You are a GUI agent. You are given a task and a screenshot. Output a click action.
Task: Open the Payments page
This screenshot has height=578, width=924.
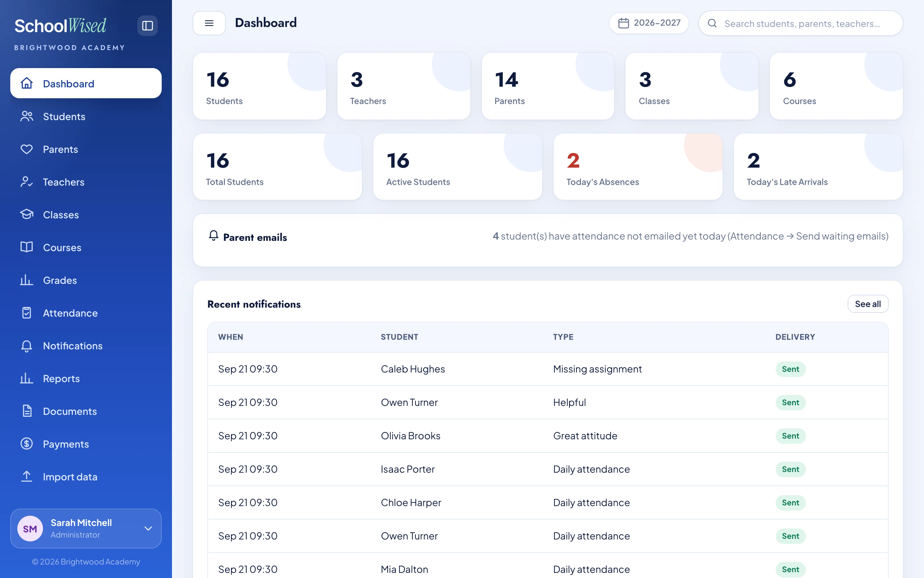pos(86,444)
